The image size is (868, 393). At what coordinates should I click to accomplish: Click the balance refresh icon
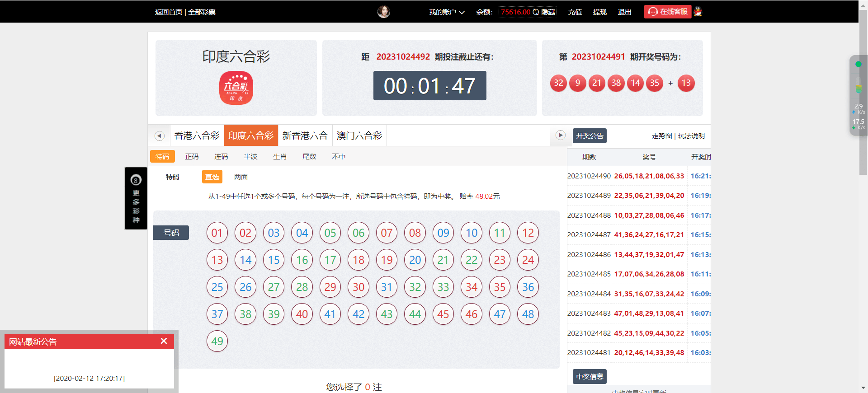coord(536,12)
